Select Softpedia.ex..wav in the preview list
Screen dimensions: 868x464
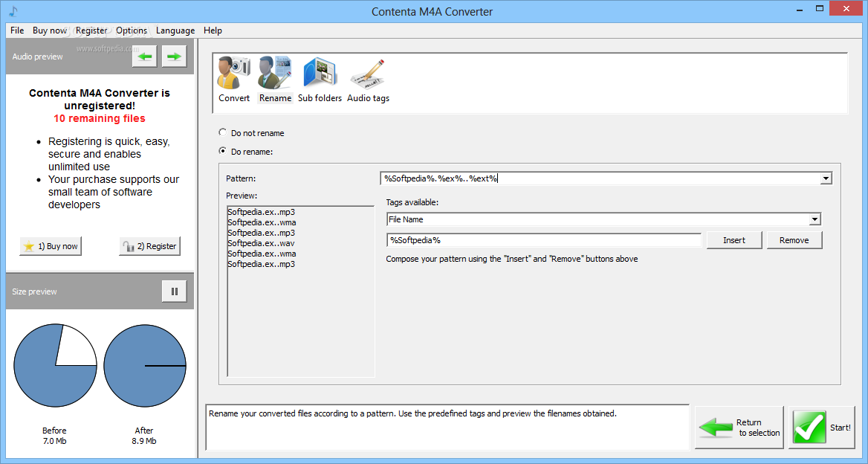[262, 243]
